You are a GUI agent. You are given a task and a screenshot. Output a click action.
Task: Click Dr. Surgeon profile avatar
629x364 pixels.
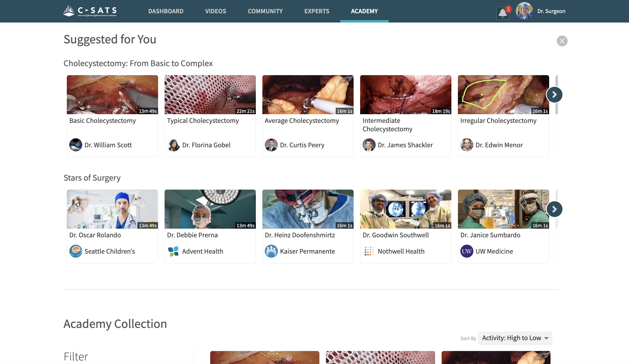524,11
